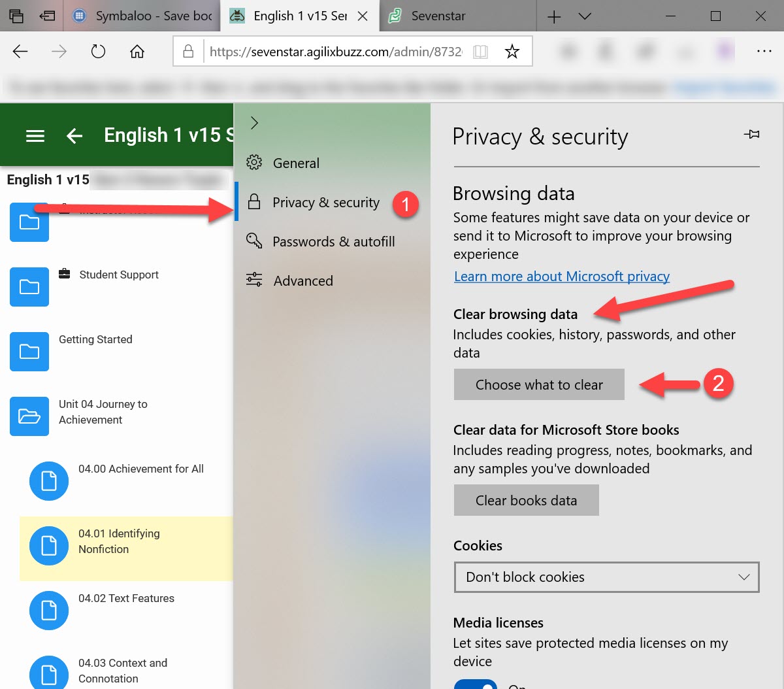Collapse the Unit 04 Journey to Achievement folder
The height and width of the screenshot is (689, 784).
pos(29,416)
